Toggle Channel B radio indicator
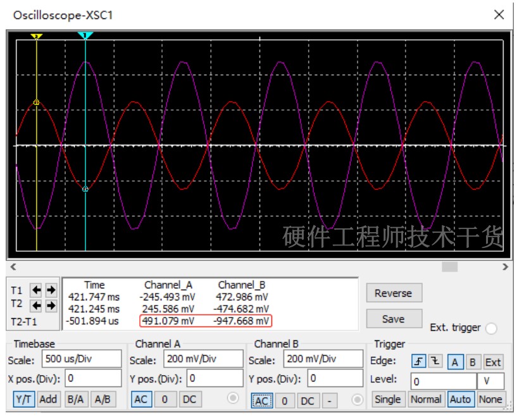This screenshot has width=524, height=420. click(357, 400)
